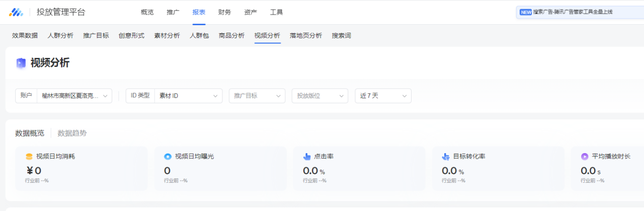This screenshot has height=211, width=644.
Task: Select the 视频分析 sub-tab
Action: coord(267,36)
